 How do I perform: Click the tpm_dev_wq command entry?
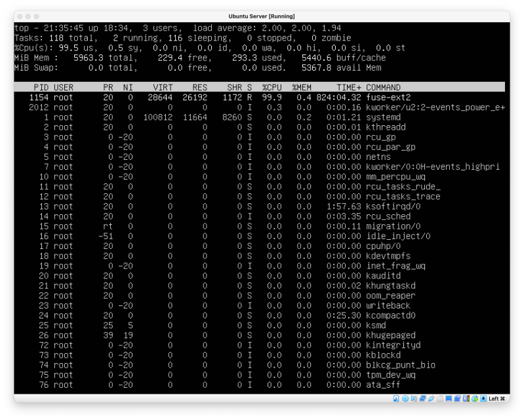[391, 375]
